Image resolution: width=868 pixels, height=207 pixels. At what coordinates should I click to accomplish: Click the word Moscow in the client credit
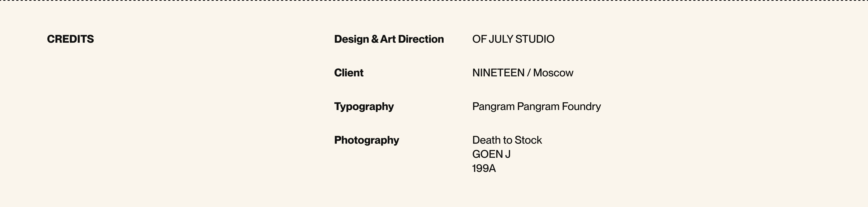(x=553, y=73)
